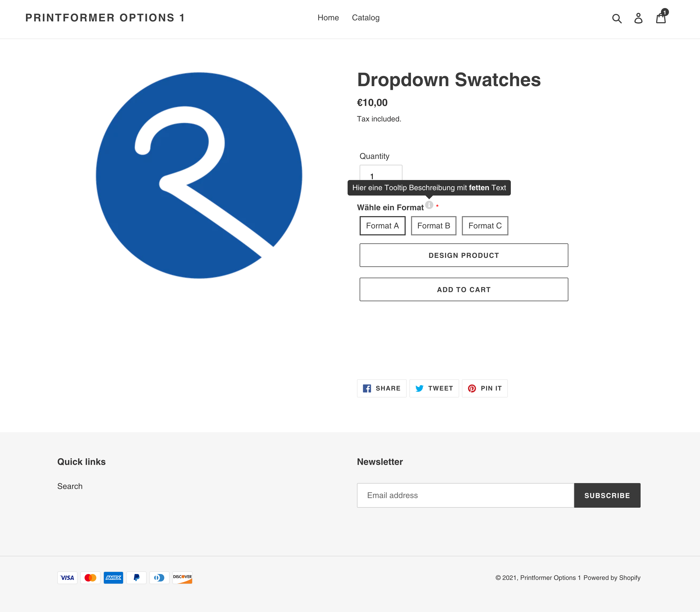The height and width of the screenshot is (612, 700).
Task: Focus the Email address field
Action: coord(465,495)
